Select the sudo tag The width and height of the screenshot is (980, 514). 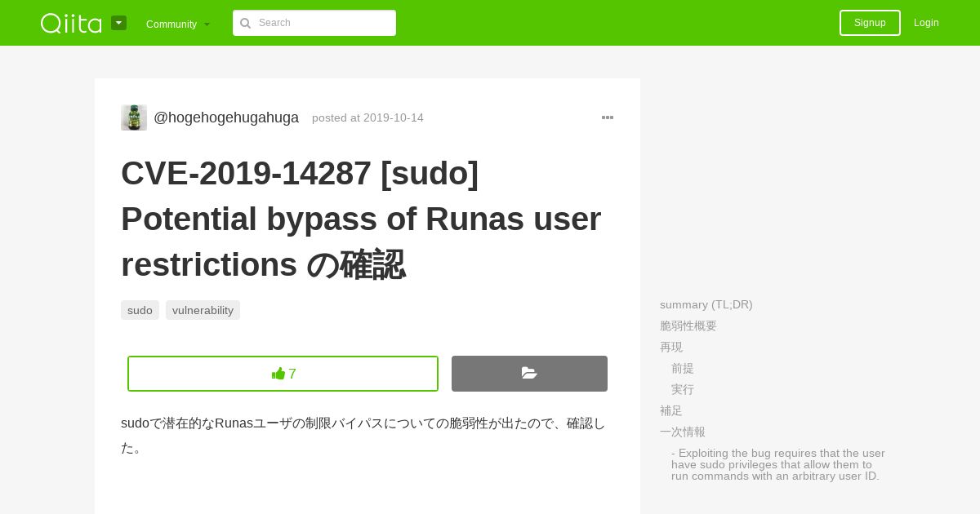coord(140,310)
